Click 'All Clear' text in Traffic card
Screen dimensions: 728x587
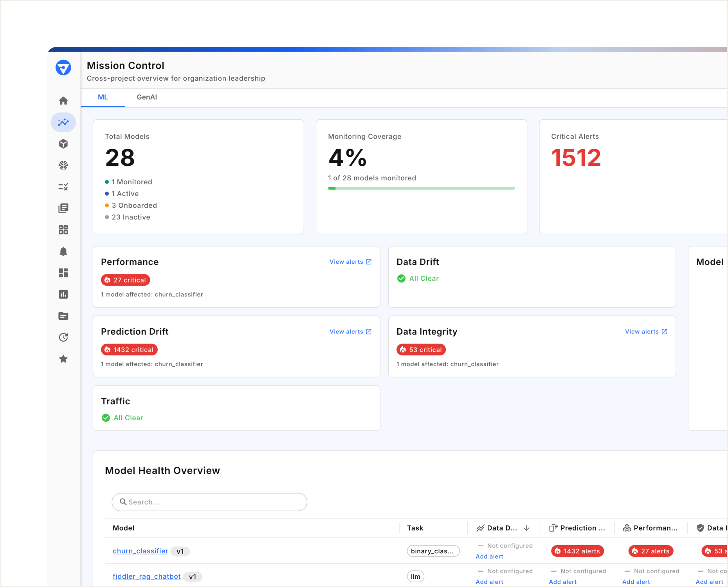(x=128, y=418)
